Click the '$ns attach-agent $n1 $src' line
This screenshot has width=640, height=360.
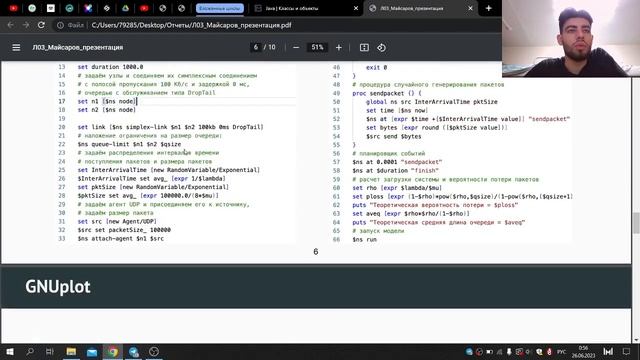point(121,238)
